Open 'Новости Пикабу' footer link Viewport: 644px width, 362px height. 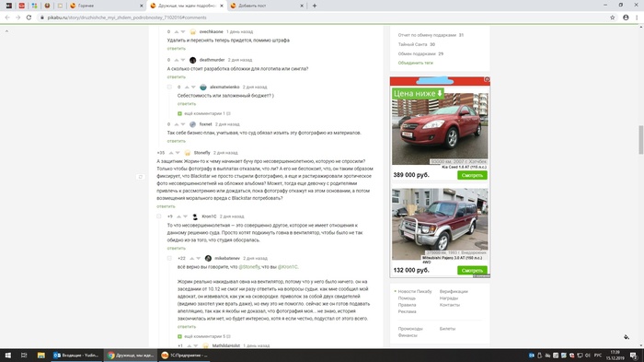click(x=415, y=291)
